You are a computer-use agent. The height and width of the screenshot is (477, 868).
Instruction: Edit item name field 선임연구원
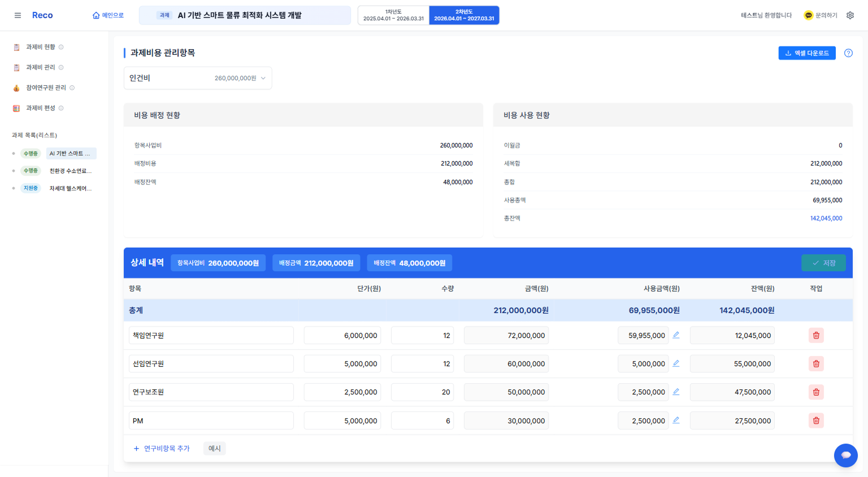[211, 363]
